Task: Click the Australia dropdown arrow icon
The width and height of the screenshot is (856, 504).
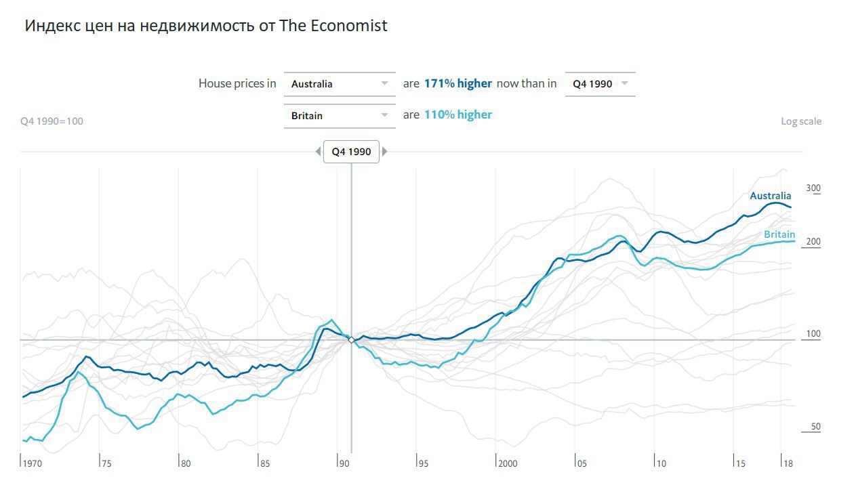Action: point(384,84)
